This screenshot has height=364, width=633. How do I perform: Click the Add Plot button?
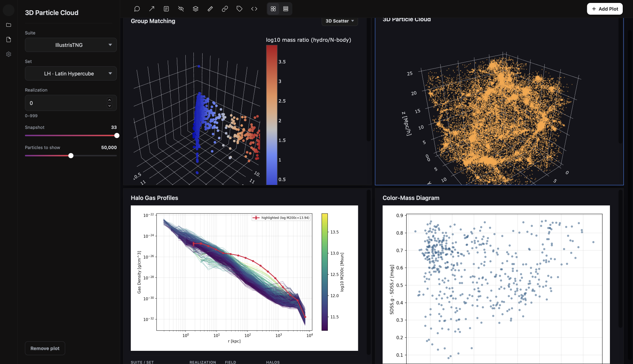tap(605, 9)
